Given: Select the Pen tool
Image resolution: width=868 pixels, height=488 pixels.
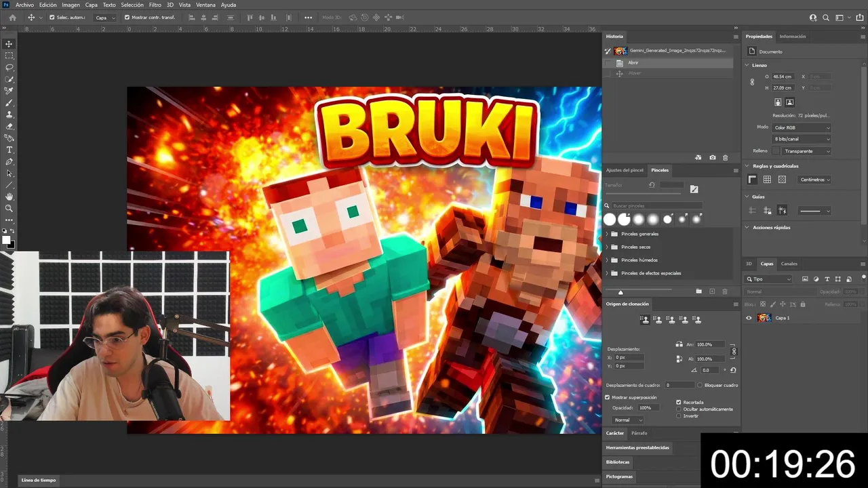Looking at the screenshot, I should click(x=9, y=162).
